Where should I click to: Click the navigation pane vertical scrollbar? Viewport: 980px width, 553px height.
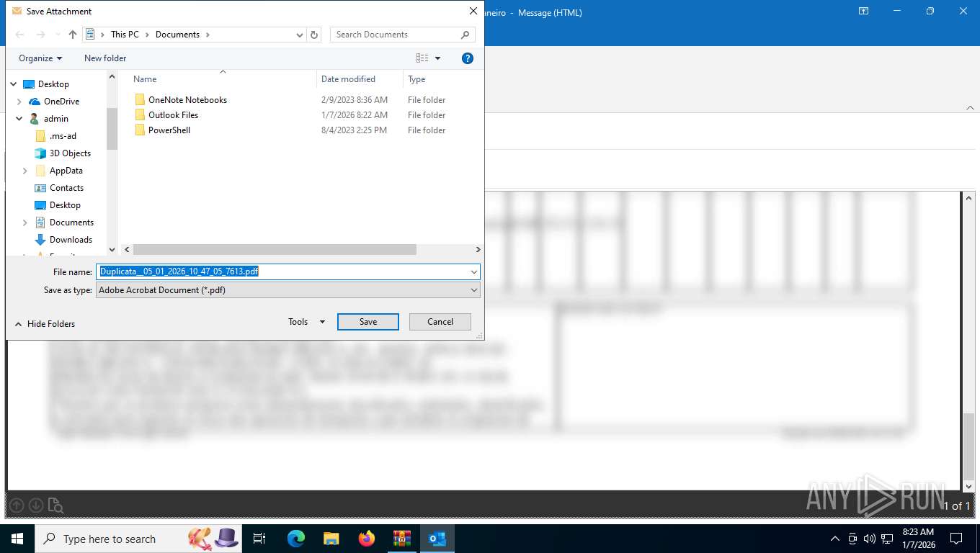click(x=112, y=128)
